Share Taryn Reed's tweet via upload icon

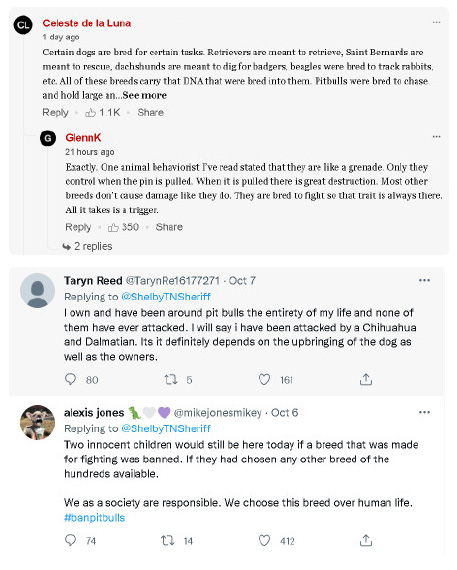click(366, 380)
